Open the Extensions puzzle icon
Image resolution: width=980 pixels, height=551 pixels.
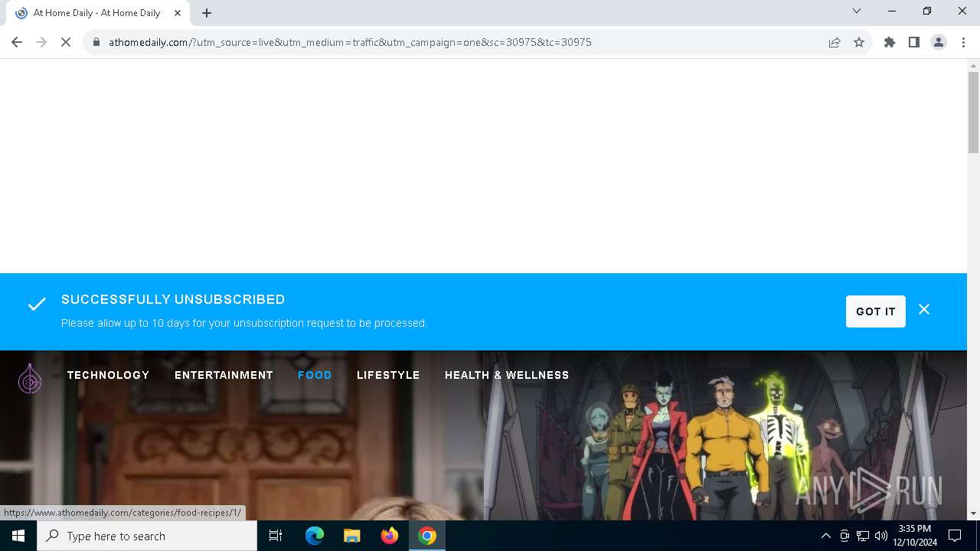(x=890, y=42)
